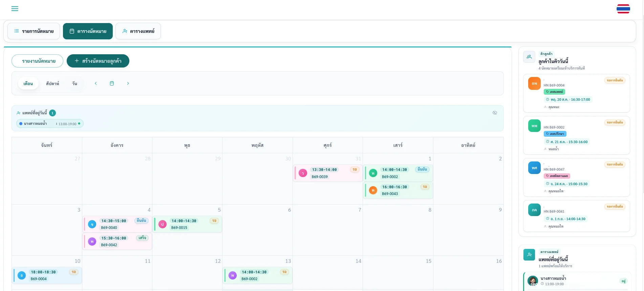
Task: Select date 6 in the calendar grid
Action: (x=289, y=210)
